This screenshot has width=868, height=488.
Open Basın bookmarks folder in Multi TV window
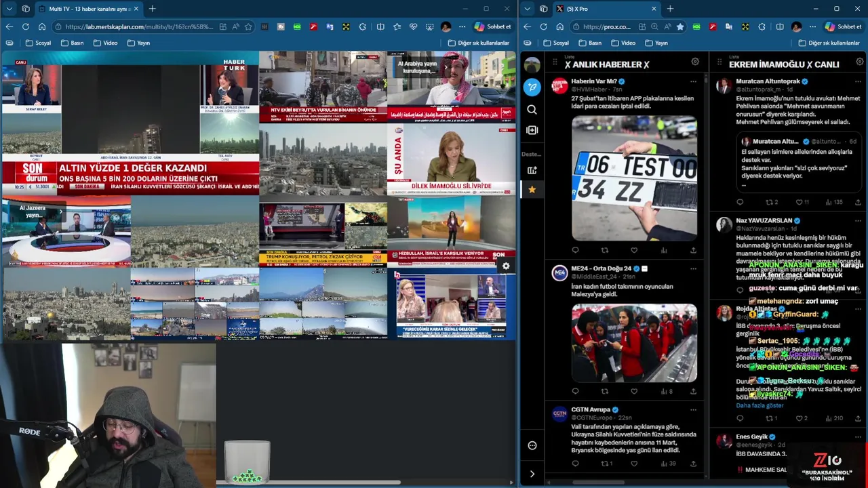(73, 43)
